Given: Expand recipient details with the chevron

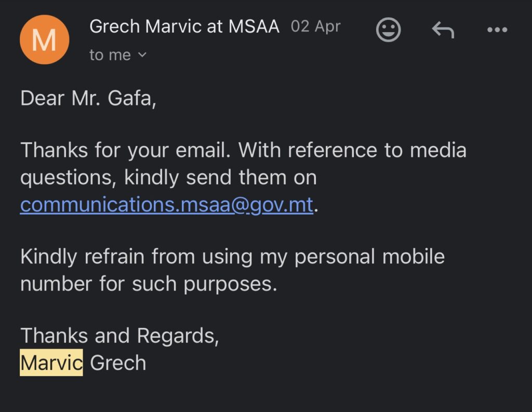Looking at the screenshot, I should [x=143, y=55].
